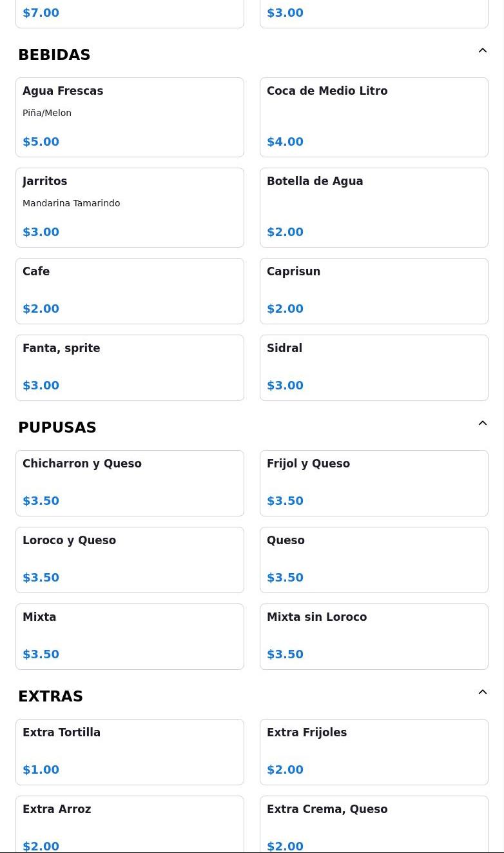Click the Sidral drink card
The image size is (504, 853).
374,368
